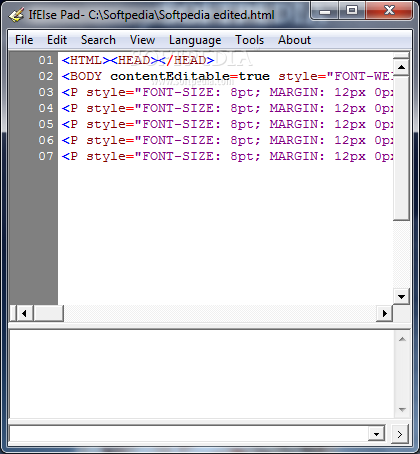Image resolution: width=420 pixels, height=454 pixels.
Task: Click the editor vertical scrollbar thumb
Action: tap(401, 148)
